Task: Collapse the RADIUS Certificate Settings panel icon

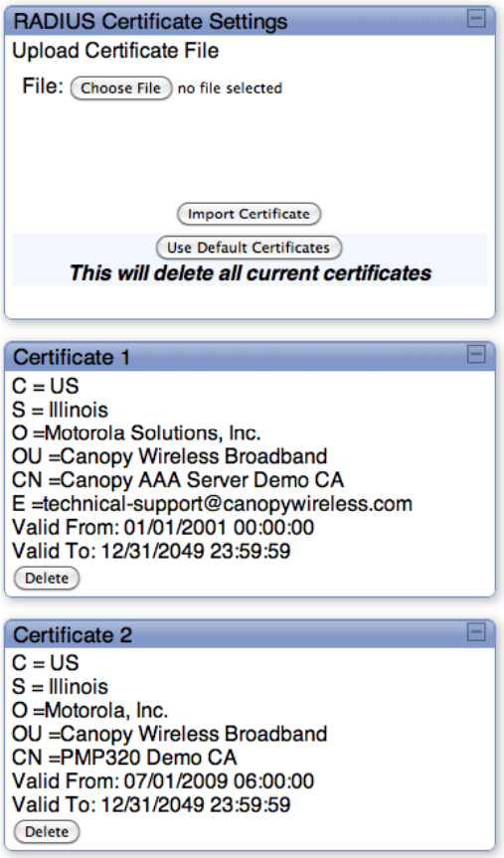Action: click(476, 19)
